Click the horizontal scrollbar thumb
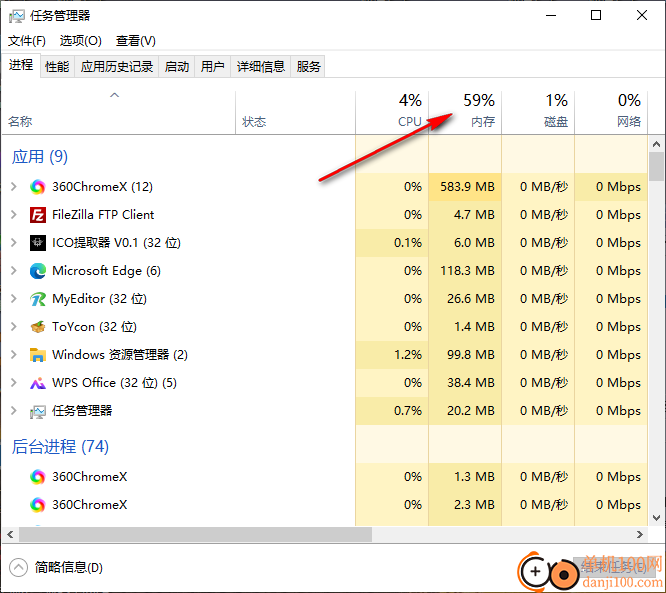This screenshot has width=666, height=593. 195,534
